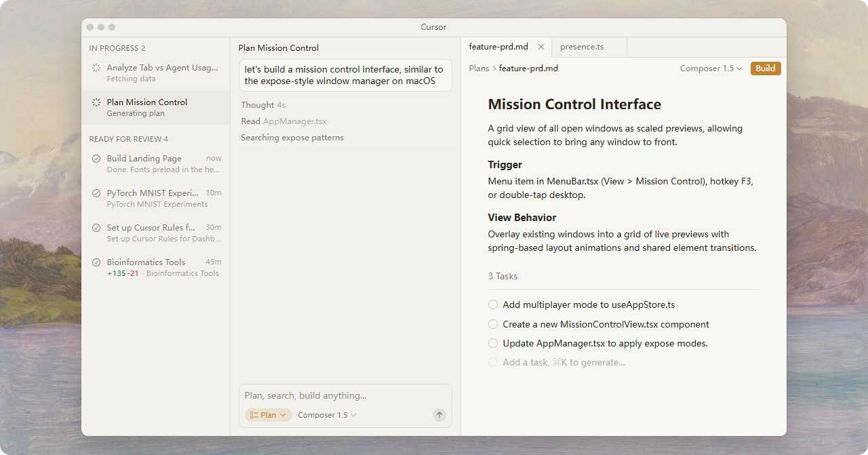The height and width of the screenshot is (455, 868).
Task: Close the feature-prd.md tab
Action: point(541,47)
